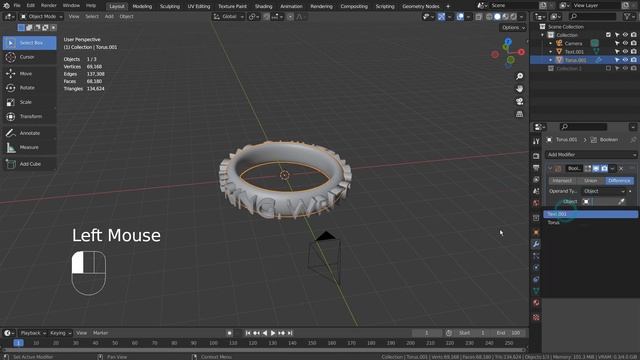The image size is (640, 360).
Task: Collapse the Collection tree in outliner
Action: coord(543,35)
